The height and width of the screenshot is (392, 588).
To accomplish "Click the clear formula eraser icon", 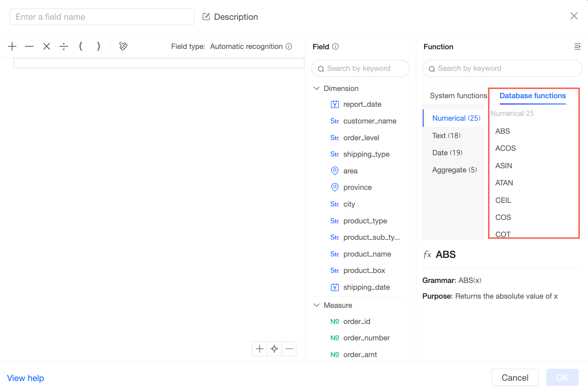I will pyautogui.click(x=123, y=46).
